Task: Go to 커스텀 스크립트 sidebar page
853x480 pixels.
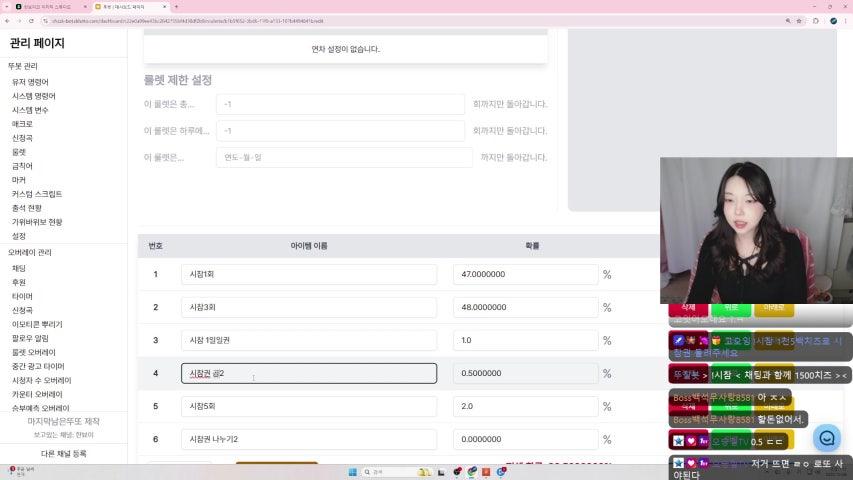Action: point(37,194)
